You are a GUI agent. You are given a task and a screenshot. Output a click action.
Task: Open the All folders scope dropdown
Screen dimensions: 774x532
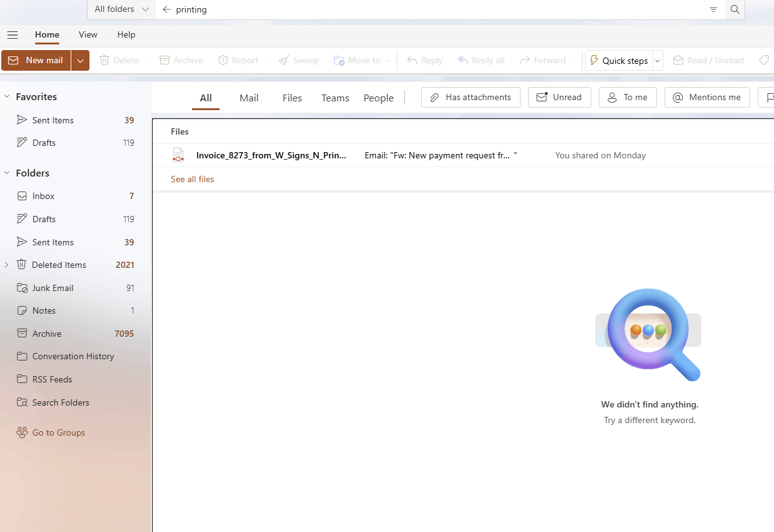click(121, 9)
